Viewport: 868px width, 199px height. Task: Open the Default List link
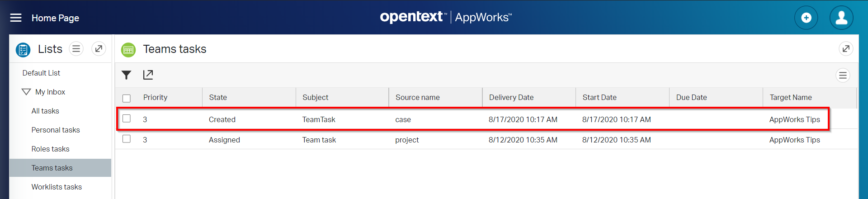pyautogui.click(x=41, y=73)
